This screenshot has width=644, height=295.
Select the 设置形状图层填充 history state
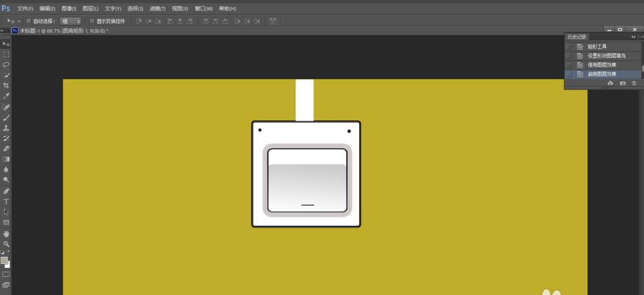click(605, 56)
